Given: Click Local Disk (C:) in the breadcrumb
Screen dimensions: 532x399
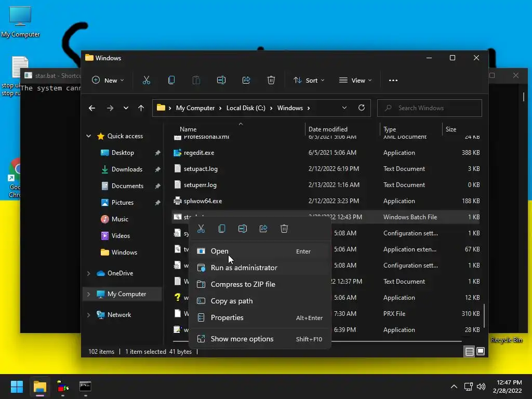Looking at the screenshot, I should click(x=246, y=108).
